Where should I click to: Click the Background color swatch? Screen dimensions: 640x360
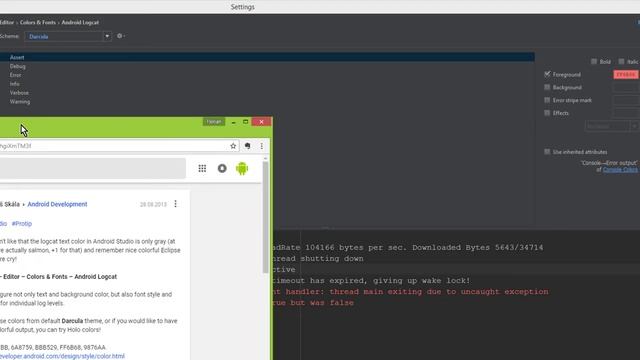tap(626, 87)
